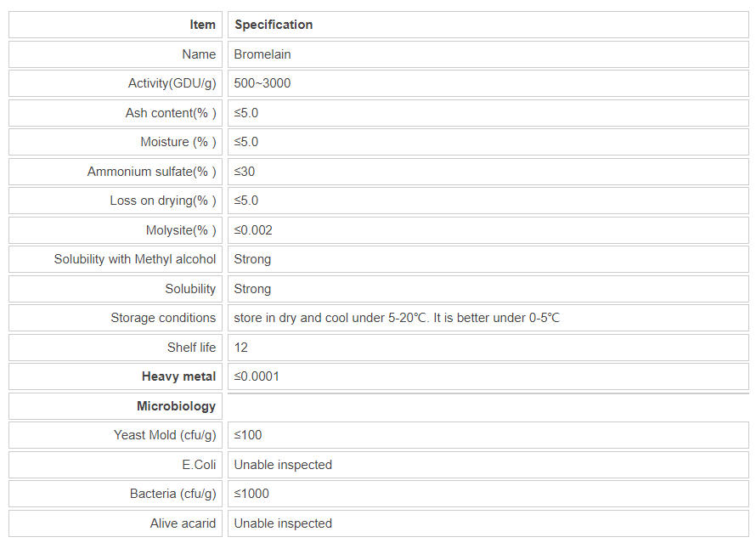
Task: Select the 500~3000 activity value
Action: (262, 83)
